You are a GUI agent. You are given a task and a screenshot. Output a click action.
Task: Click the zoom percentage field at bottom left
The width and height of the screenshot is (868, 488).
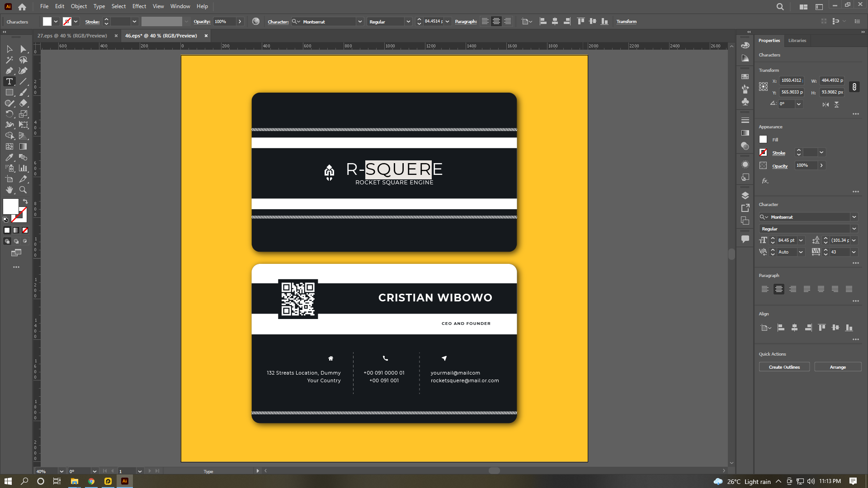(47, 471)
